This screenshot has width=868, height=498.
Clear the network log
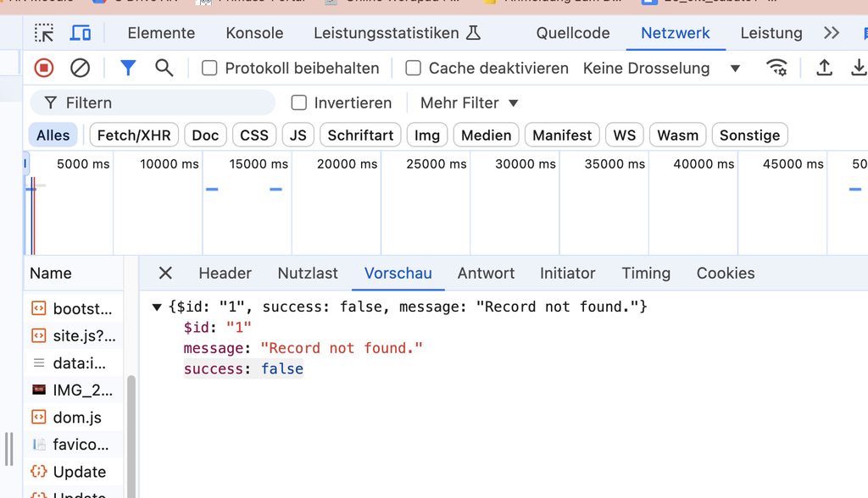80,68
